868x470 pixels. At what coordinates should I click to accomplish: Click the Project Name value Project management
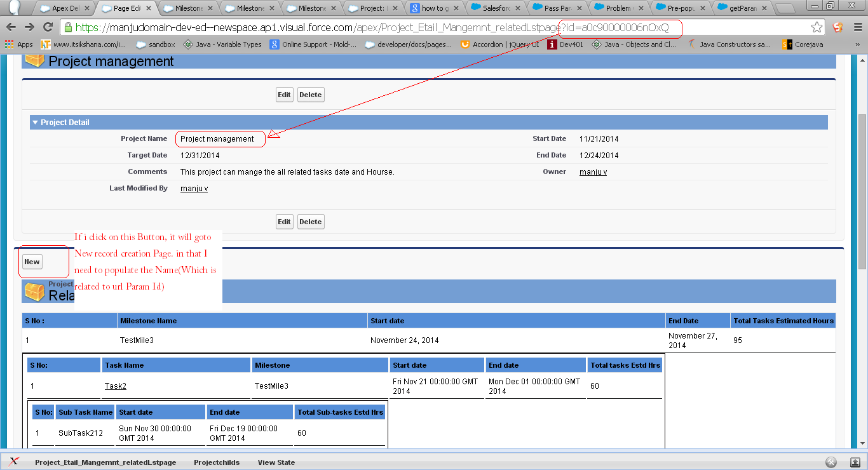coord(217,139)
